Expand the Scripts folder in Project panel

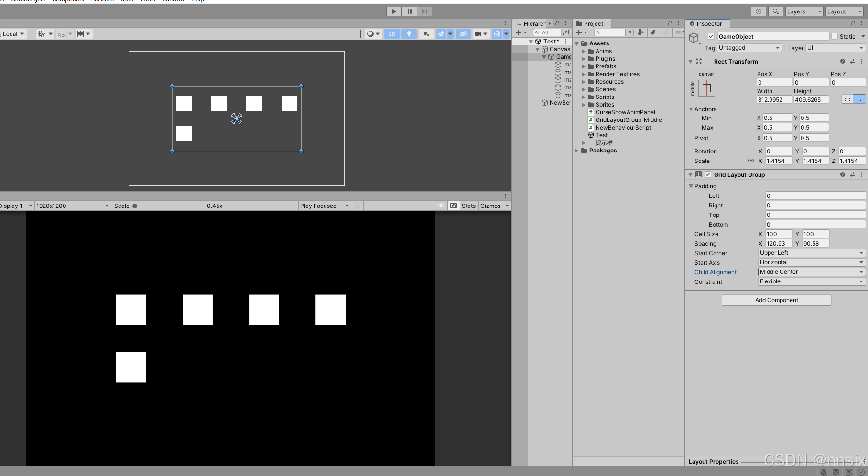point(584,97)
